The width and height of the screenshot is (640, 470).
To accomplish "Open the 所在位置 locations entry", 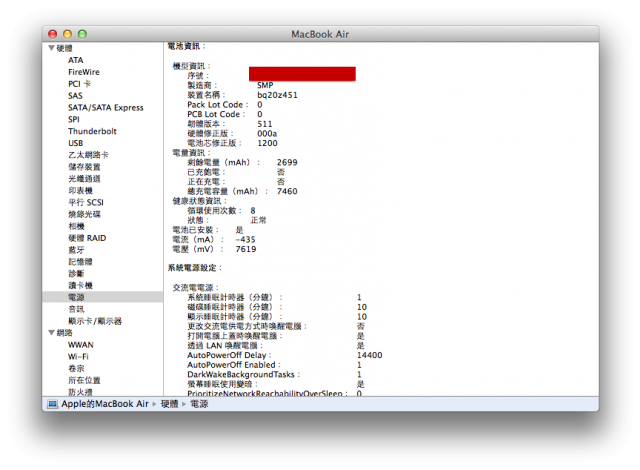I will tap(84, 381).
